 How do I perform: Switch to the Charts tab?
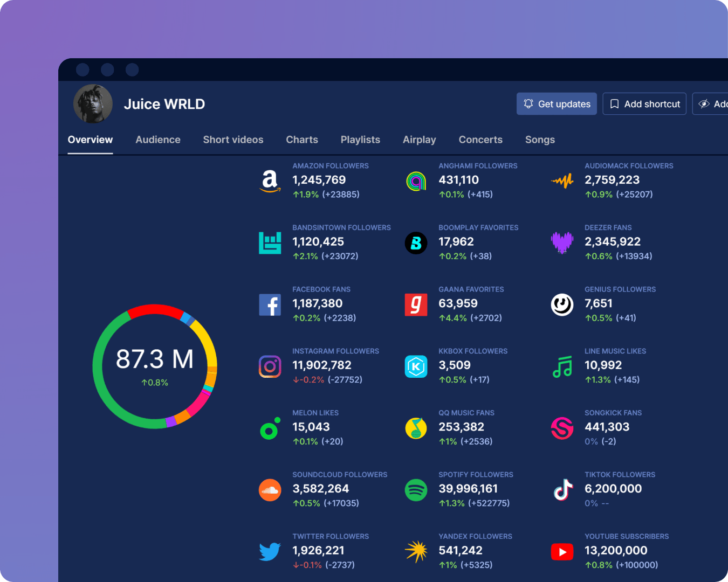tap(302, 140)
